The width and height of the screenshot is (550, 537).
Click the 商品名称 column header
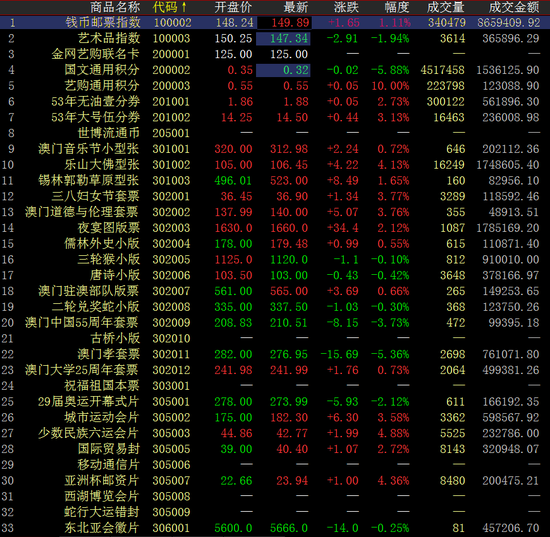pyautogui.click(x=115, y=7)
